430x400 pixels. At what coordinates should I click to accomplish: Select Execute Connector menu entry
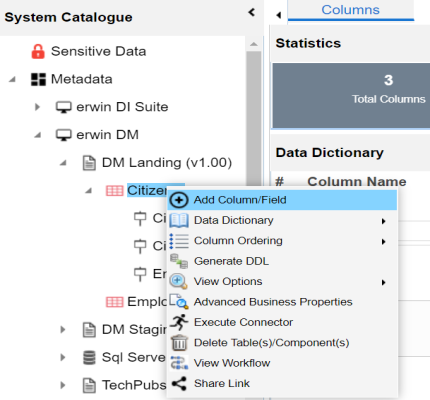point(282,322)
